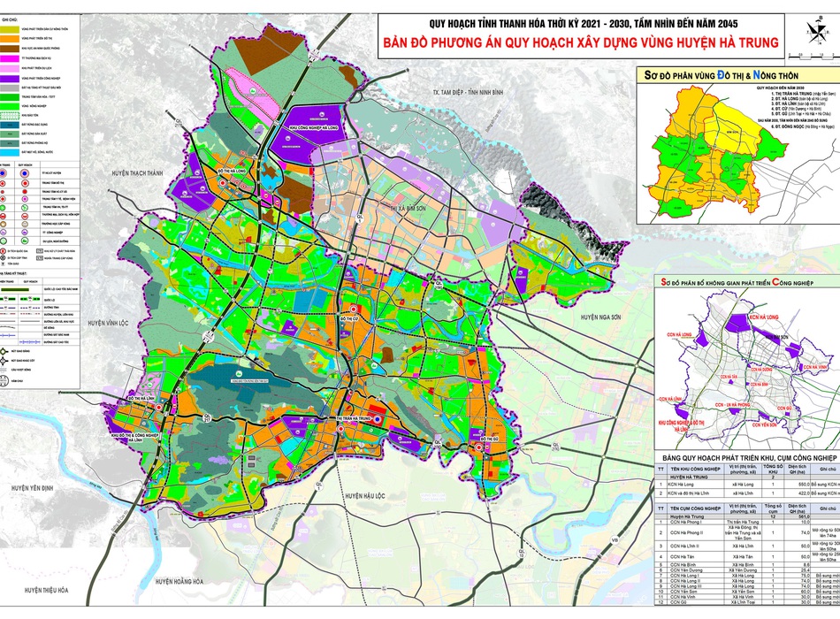
Task: Click the 'Di tích quốc gia' legend symbol
Action: pyautogui.click(x=3, y=251)
